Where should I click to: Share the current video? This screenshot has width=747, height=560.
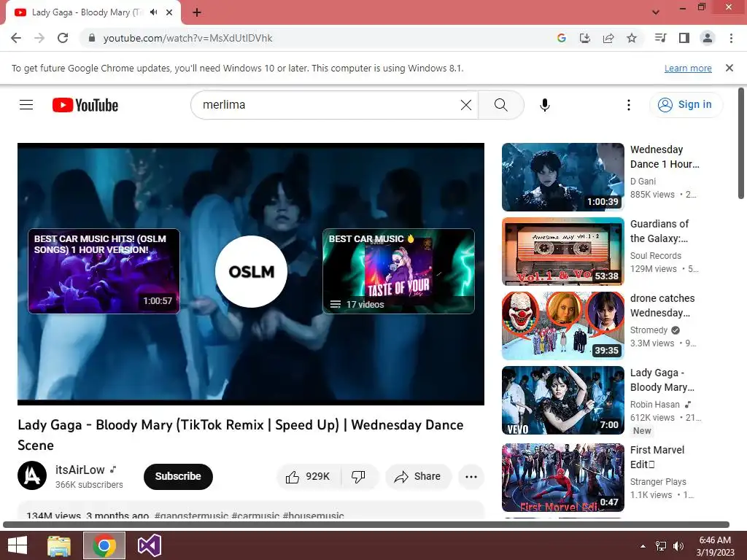tap(418, 477)
